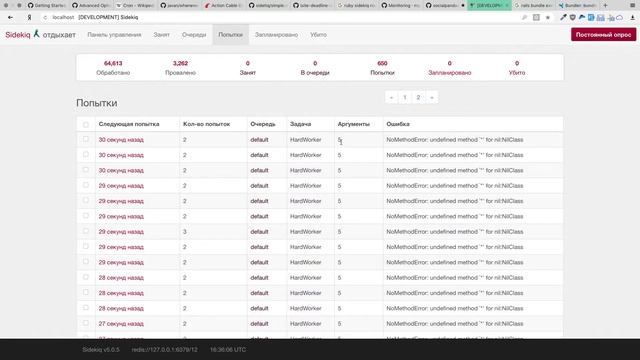Click the Постоянный опрос button
The width and height of the screenshot is (640, 360).
603,35
